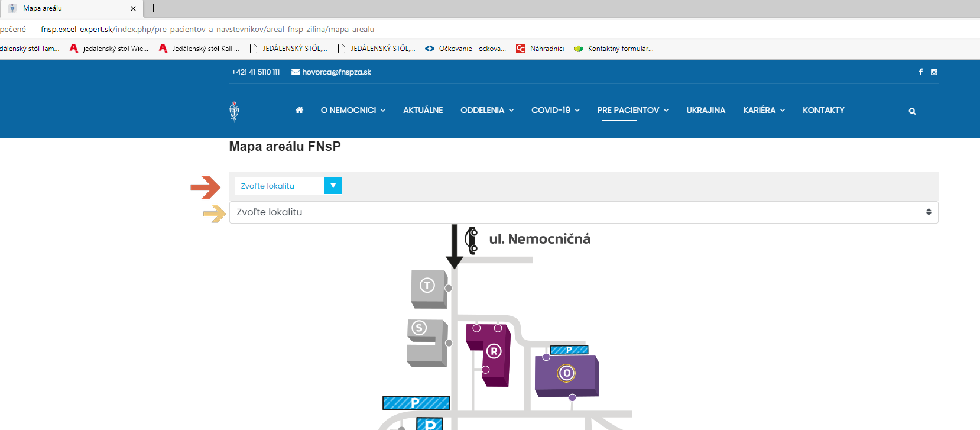The image size is (980, 430).
Task: Expand the KARIÉRA menu
Action: (764, 110)
